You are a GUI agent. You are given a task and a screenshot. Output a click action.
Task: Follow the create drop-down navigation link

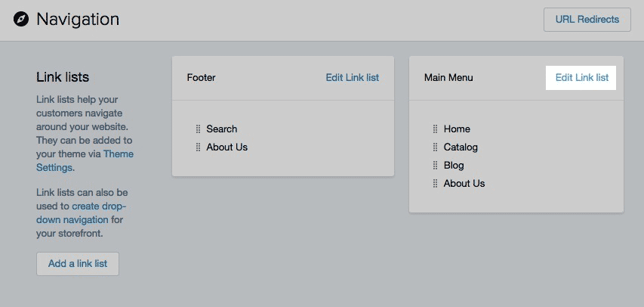pos(81,212)
